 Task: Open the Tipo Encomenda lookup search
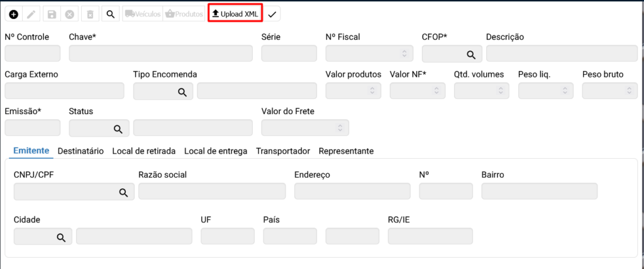(x=182, y=92)
